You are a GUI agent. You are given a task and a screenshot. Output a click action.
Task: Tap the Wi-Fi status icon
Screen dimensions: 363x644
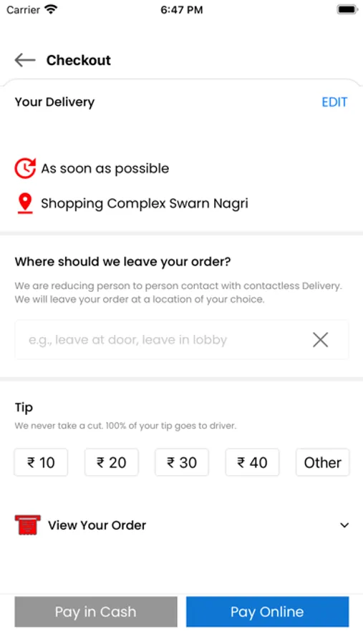click(51, 9)
